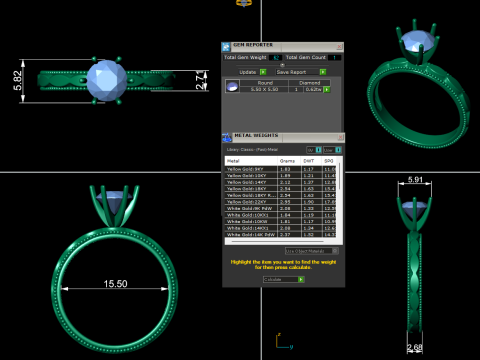Click the round diamond gem thumbnail
The image size is (480, 360).
(x=232, y=86)
